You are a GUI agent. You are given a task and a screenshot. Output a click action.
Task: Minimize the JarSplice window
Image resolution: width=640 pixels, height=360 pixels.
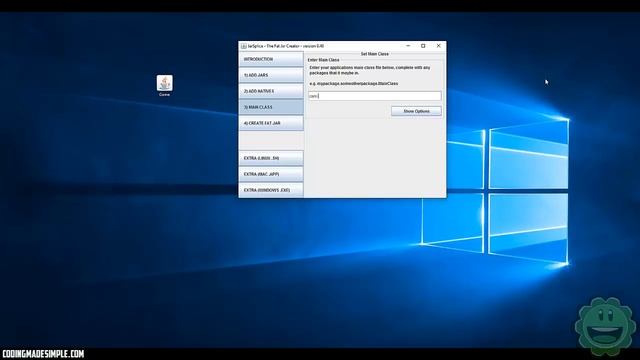pyautogui.click(x=408, y=46)
